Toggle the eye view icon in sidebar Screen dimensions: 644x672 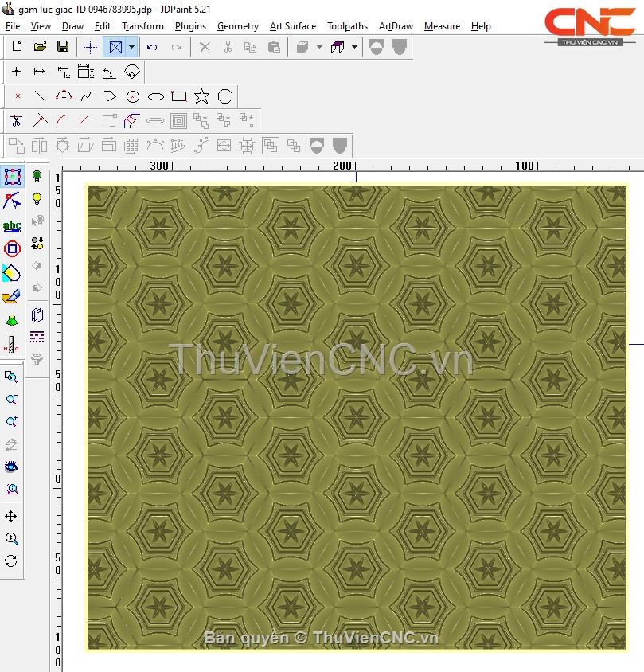[x=10, y=467]
